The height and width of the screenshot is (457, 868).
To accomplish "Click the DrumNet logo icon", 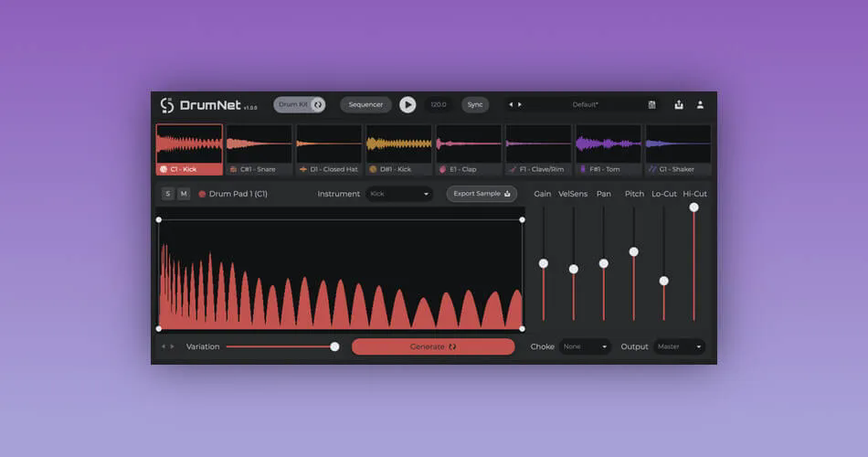I will [x=166, y=105].
